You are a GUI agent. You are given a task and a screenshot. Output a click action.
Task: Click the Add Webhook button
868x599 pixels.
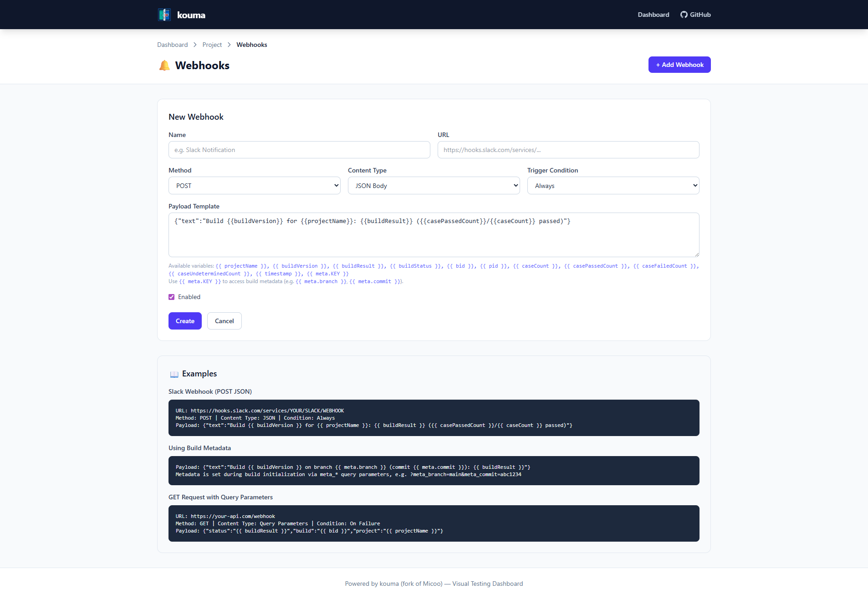pyautogui.click(x=679, y=65)
